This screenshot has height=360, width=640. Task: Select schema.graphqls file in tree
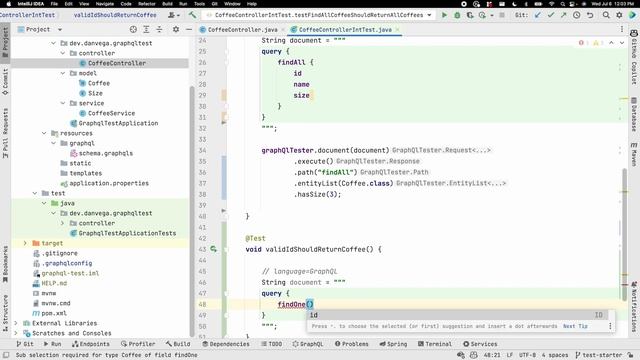coord(101,153)
